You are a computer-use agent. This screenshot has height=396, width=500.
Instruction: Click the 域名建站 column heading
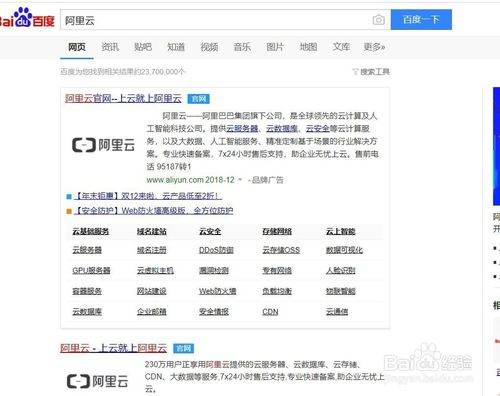[x=152, y=231]
